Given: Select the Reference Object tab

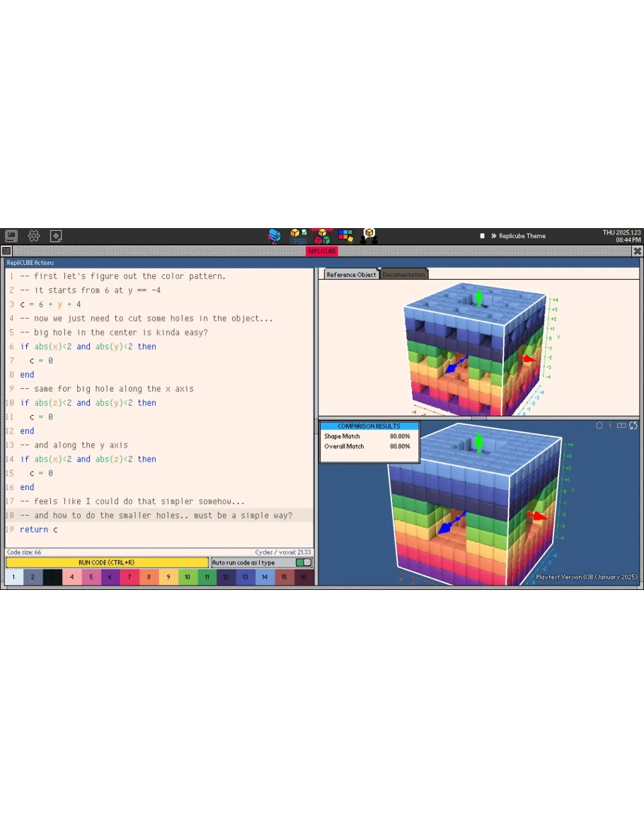Looking at the screenshot, I should [351, 275].
